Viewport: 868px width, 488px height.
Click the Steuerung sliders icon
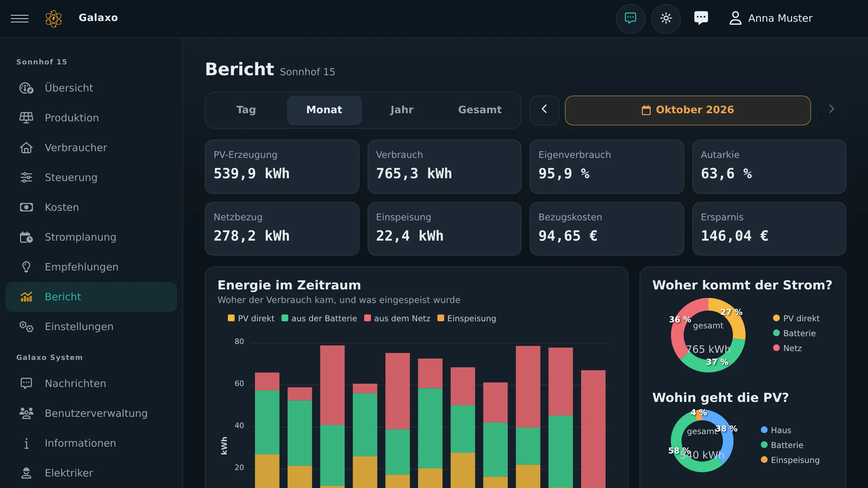click(26, 178)
